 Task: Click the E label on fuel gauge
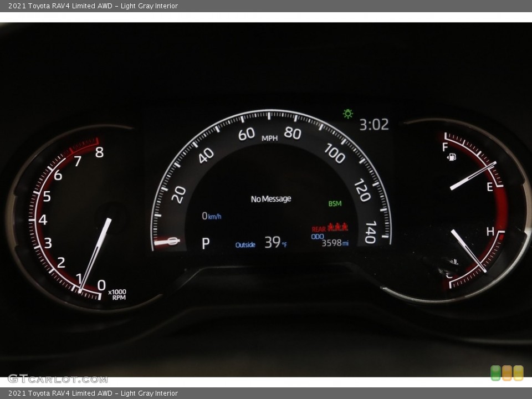tap(489, 187)
